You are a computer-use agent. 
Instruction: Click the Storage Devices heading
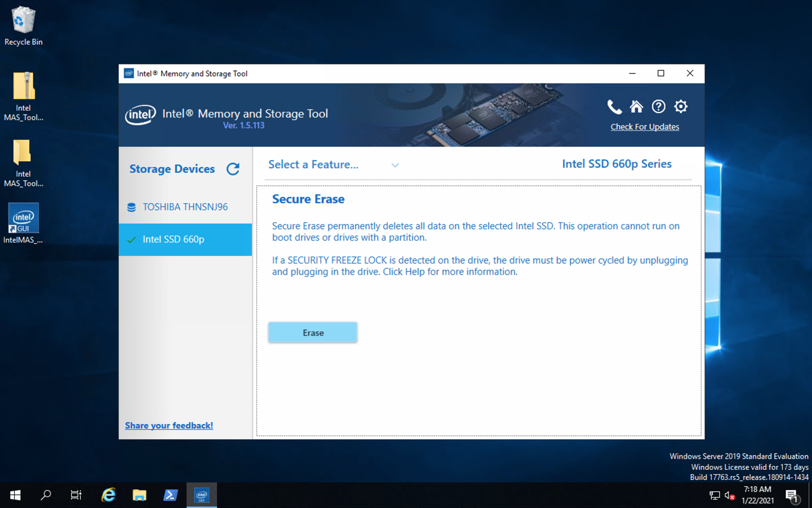[172, 169]
